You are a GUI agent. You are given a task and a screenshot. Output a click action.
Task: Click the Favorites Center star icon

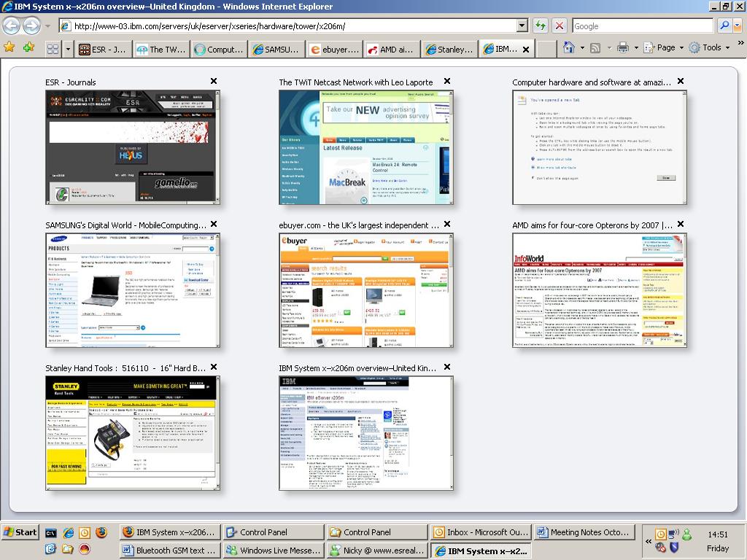click(x=9, y=47)
